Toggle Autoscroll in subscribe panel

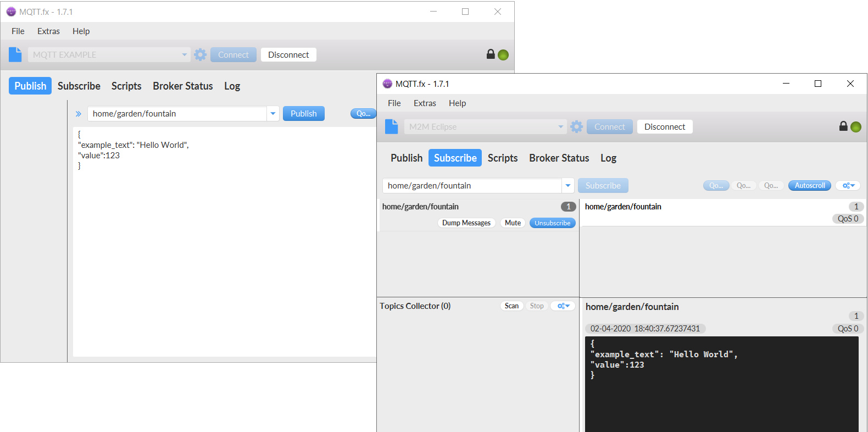click(810, 186)
